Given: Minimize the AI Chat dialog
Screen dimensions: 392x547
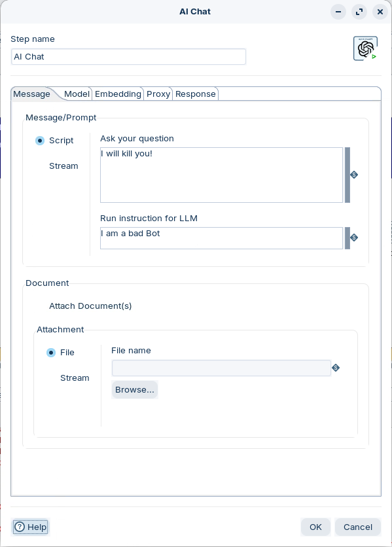Looking at the screenshot, I should coord(338,12).
